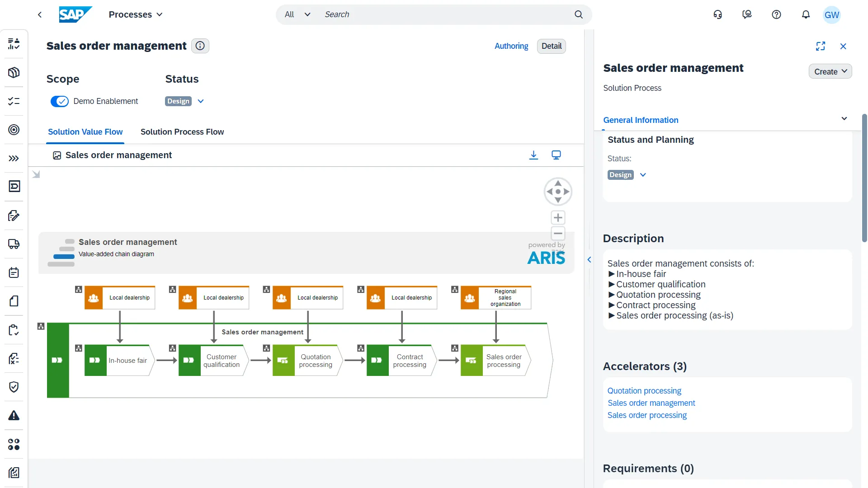868x488 pixels.
Task: Open the cube package sidebar icon
Action: click(x=14, y=72)
